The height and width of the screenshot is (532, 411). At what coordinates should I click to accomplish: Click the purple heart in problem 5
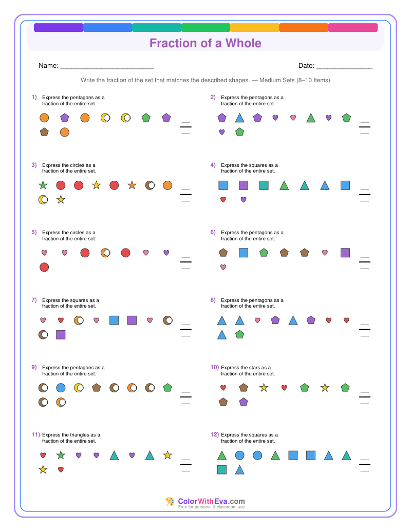point(166,253)
